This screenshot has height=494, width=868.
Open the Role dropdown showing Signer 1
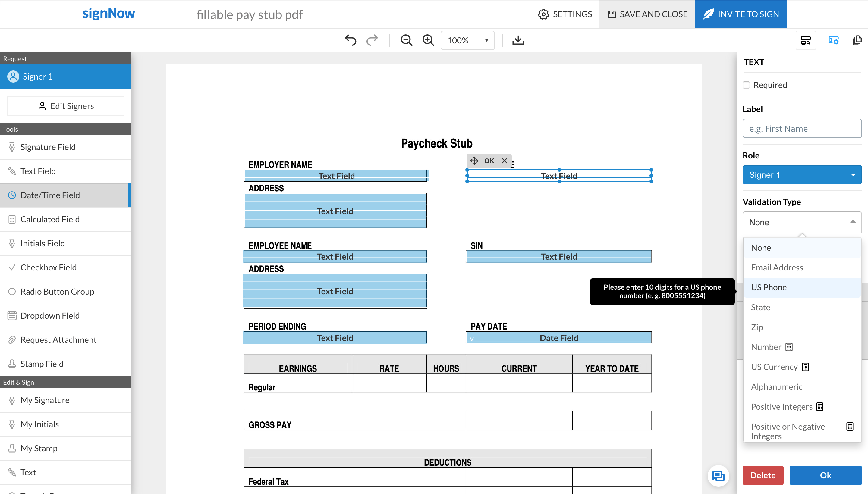coord(801,174)
